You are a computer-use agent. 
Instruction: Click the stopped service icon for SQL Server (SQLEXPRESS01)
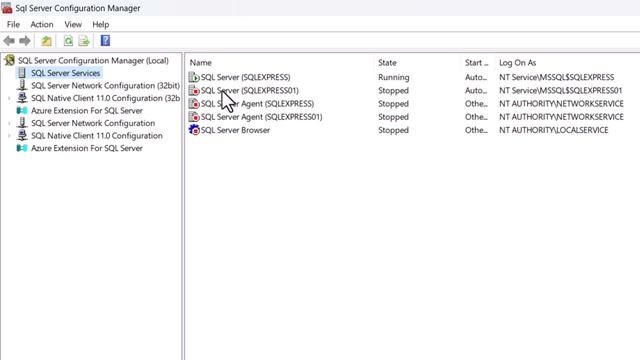(194, 90)
